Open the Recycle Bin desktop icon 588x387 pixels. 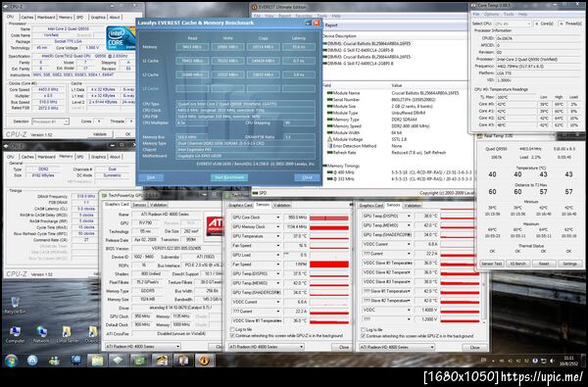pos(15,305)
